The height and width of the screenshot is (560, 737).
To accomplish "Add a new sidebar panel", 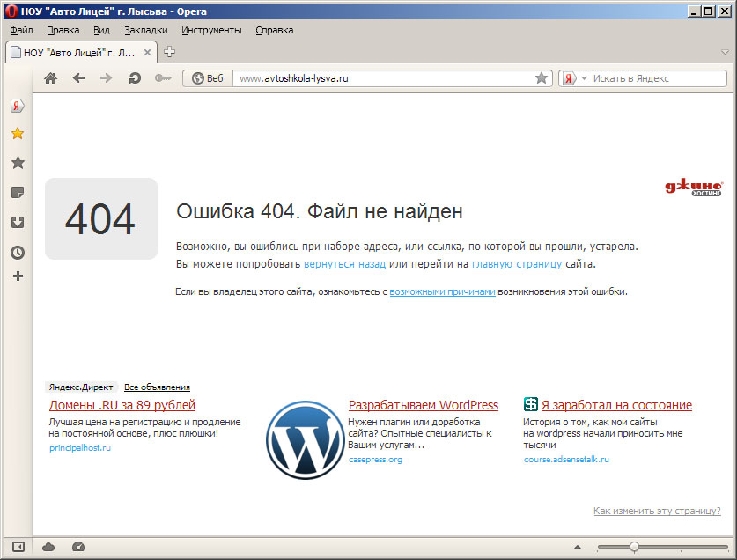I will pos(18,276).
